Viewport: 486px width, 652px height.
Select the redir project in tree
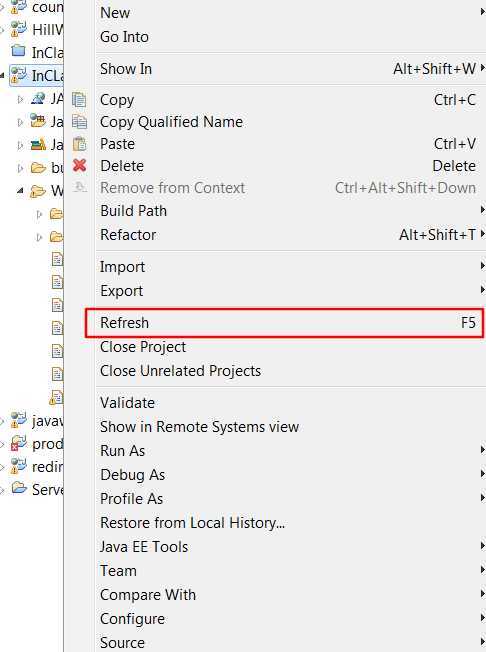click(x=37, y=467)
